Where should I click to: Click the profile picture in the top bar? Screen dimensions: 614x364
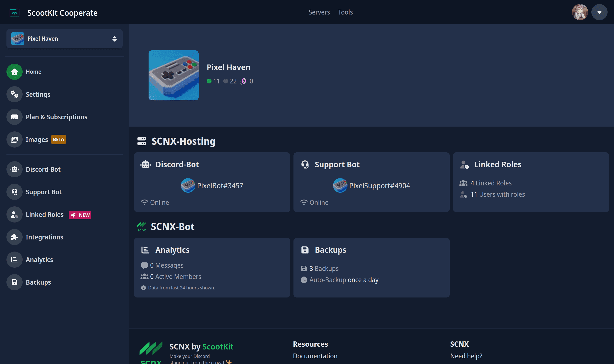click(x=580, y=12)
